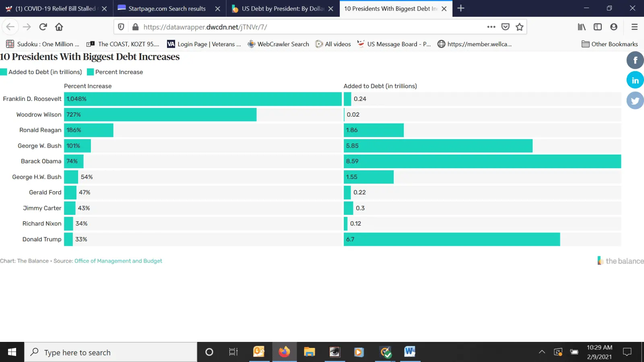This screenshot has height=362, width=644.
Task: Reload the current page
Action: (43, 27)
